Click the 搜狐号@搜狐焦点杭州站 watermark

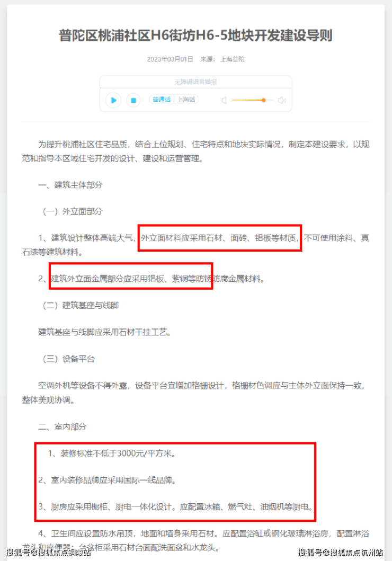341,553
